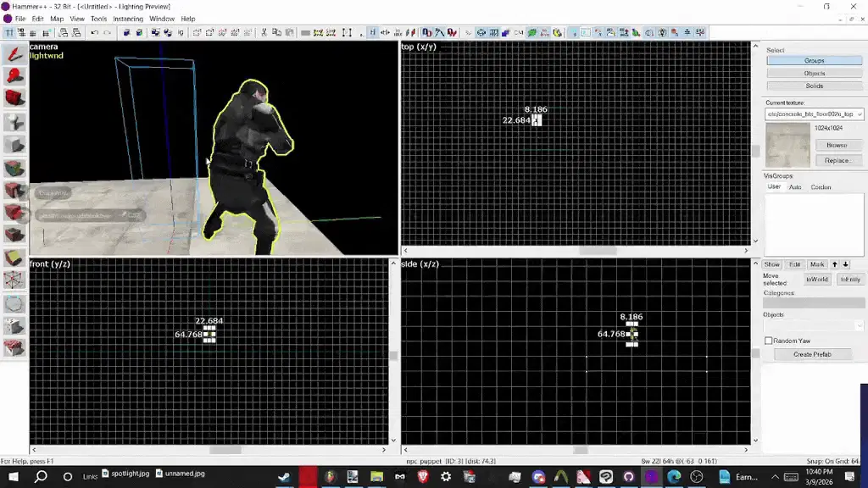The image size is (868, 488).
Task: Toggle the 3D grid display
Action: pyautogui.click(x=21, y=33)
